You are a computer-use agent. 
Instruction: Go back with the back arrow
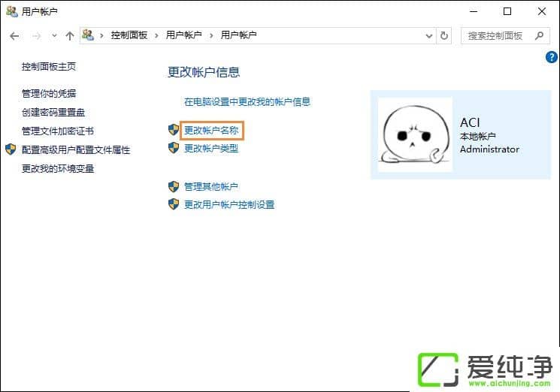point(14,35)
